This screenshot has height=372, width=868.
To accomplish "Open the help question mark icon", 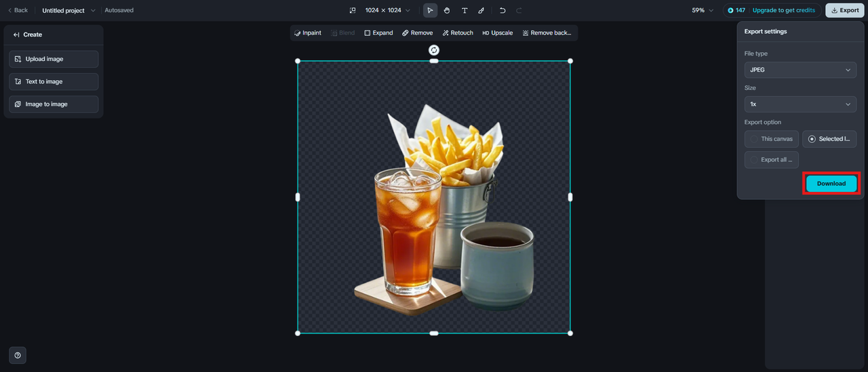I will point(18,355).
